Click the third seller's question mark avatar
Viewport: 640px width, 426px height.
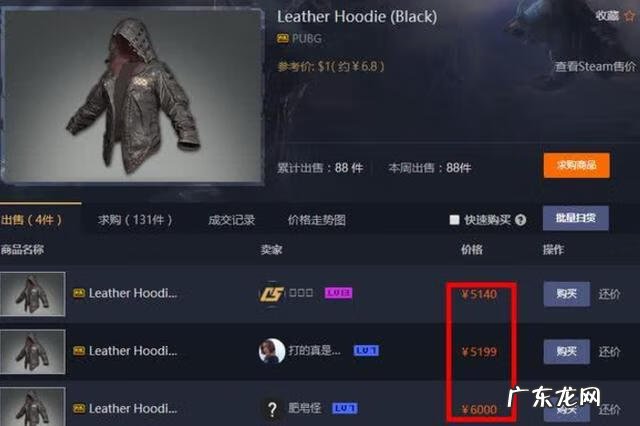pos(272,409)
